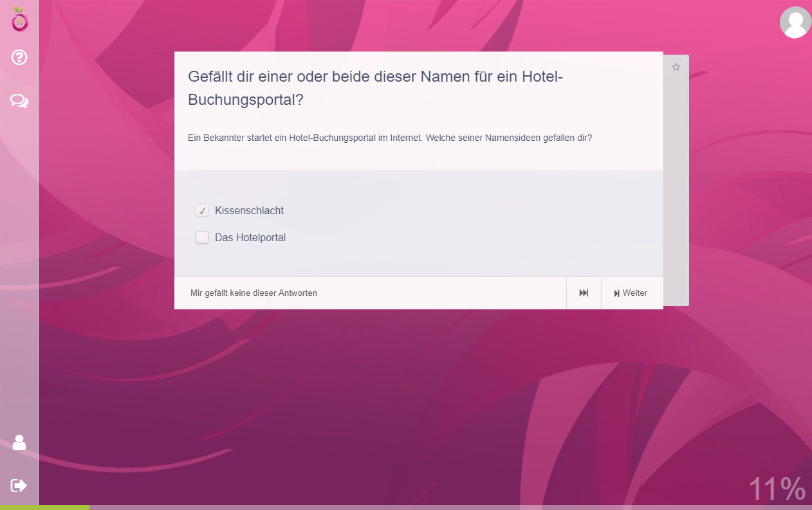Open the user avatar at top right
The width and height of the screenshot is (812, 510).
795,23
